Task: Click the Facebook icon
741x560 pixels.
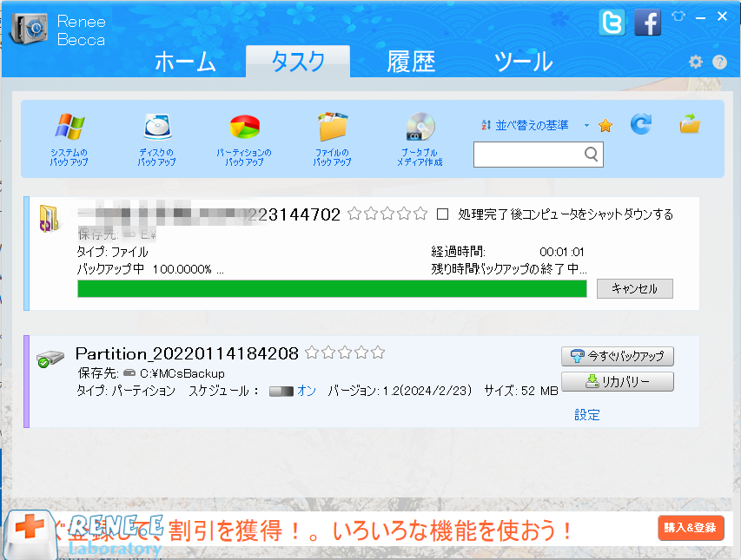Action: point(647,23)
